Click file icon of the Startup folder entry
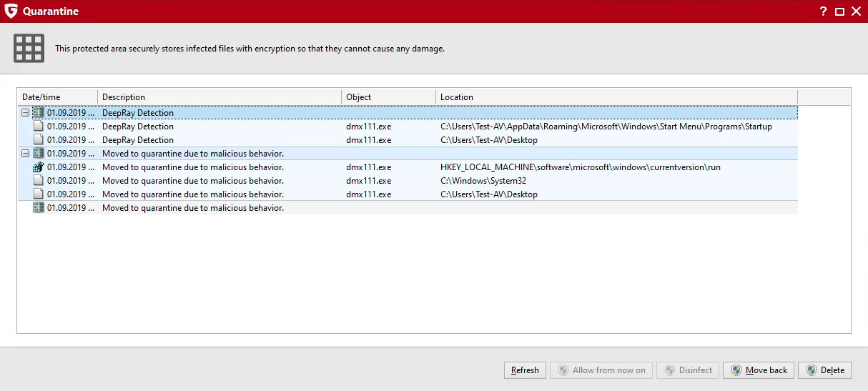The image size is (868, 391). (x=39, y=127)
